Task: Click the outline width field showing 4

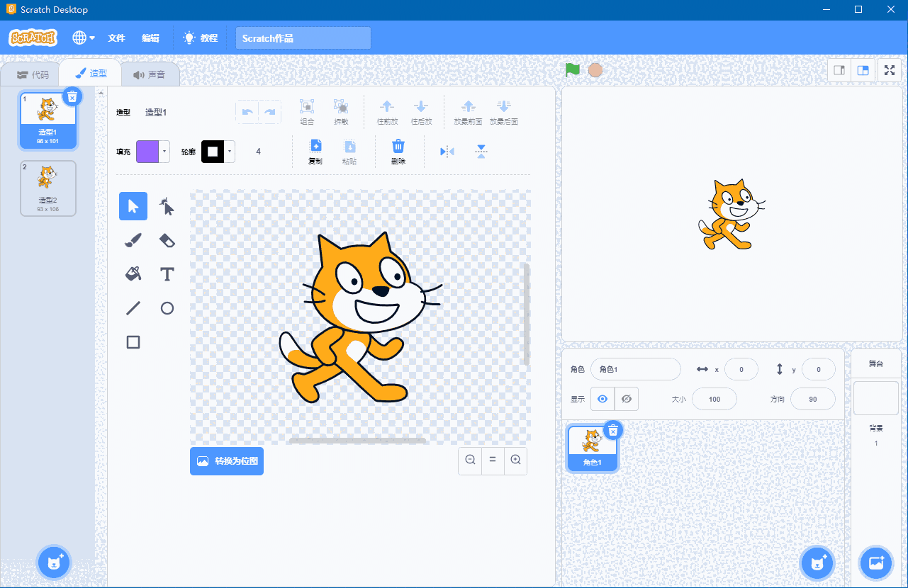Action: 259,152
